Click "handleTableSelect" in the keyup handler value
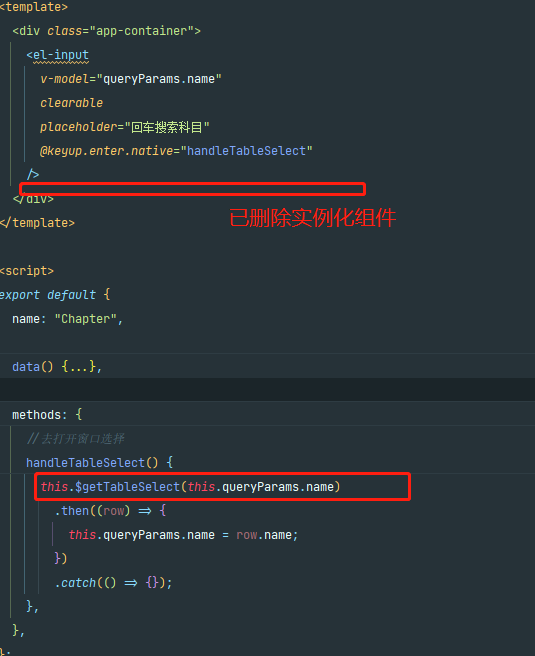The height and width of the screenshot is (656, 535). (246, 151)
